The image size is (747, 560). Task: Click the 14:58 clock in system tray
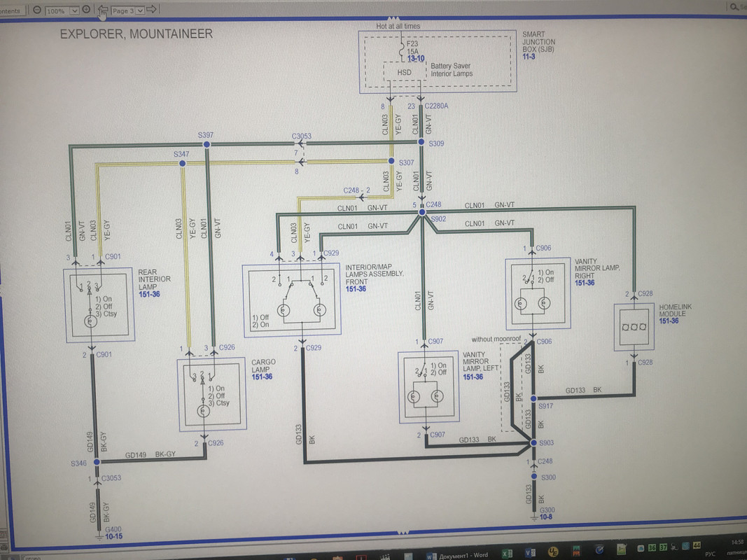pyautogui.click(x=737, y=542)
